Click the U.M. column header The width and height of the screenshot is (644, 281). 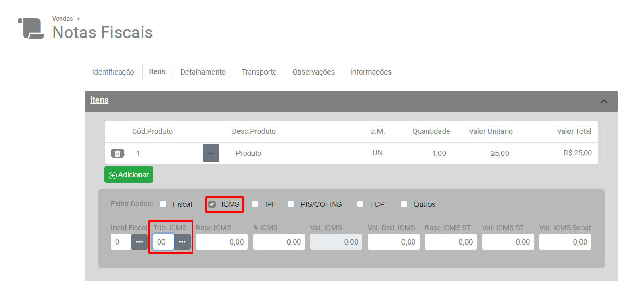[377, 131]
